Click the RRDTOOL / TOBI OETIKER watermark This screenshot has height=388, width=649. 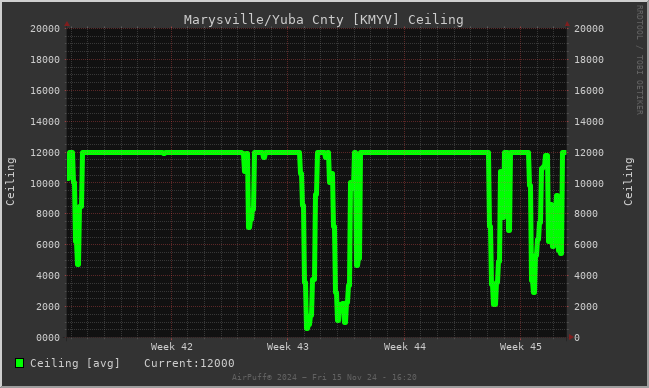[x=639, y=60]
